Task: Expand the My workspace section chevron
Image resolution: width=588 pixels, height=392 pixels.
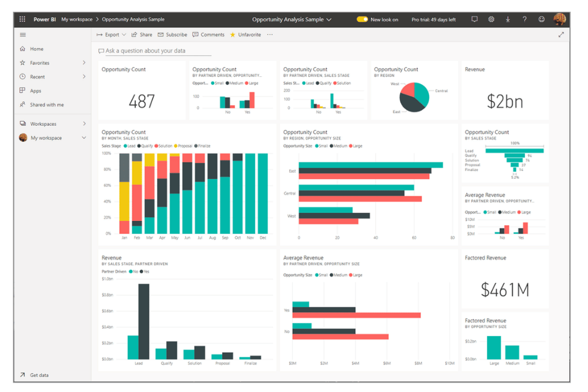Action: pos(84,138)
